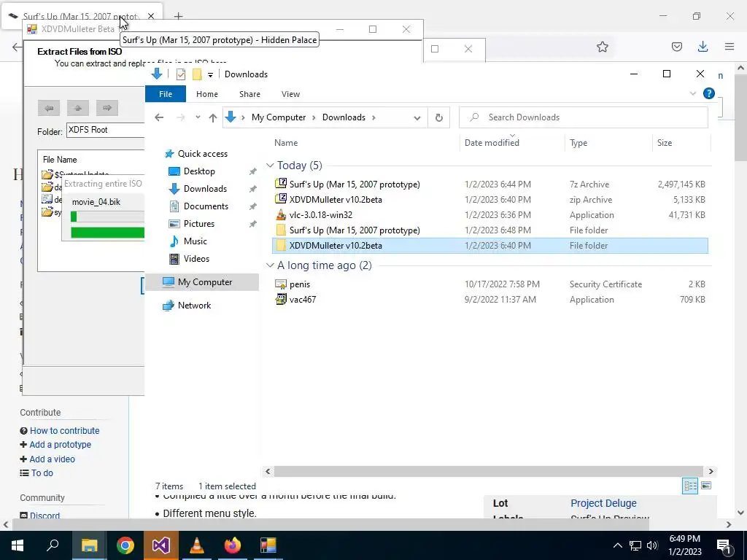Image resolution: width=747 pixels, height=560 pixels.
Task: Click the To do link
Action: point(42,472)
